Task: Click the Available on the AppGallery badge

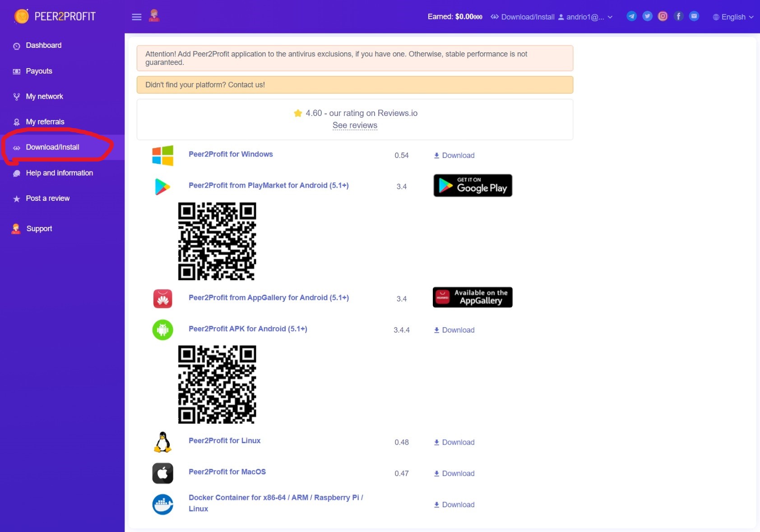Action: [x=473, y=297]
